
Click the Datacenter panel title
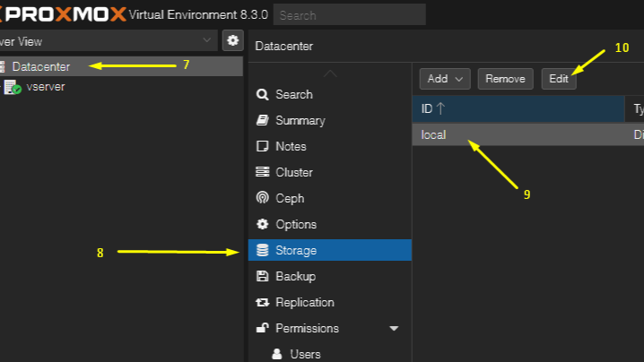pyautogui.click(x=283, y=46)
